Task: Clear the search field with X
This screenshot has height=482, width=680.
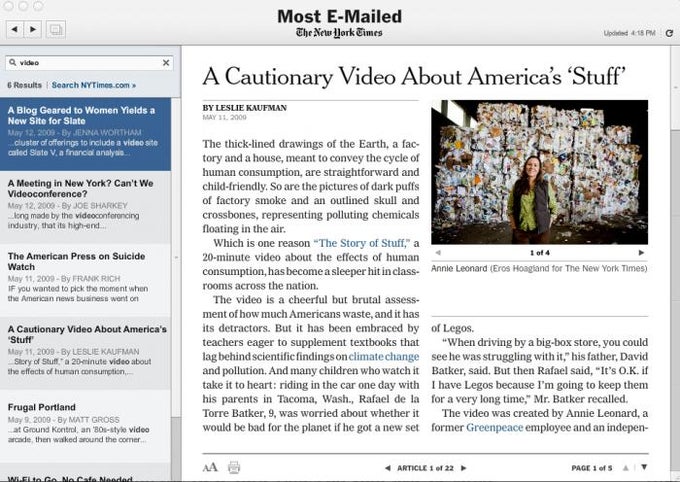Action: click(166, 63)
